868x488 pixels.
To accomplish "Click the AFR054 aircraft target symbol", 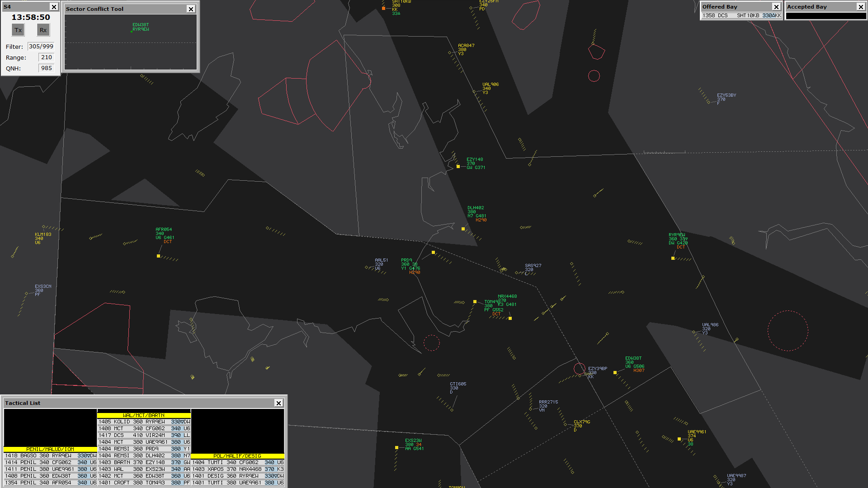I will 158,256.
